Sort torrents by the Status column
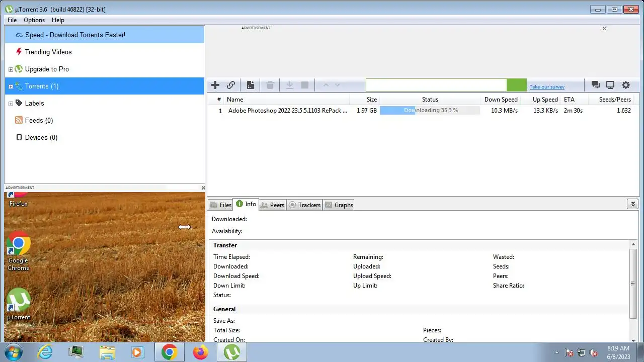The width and height of the screenshot is (644, 362). (x=430, y=99)
